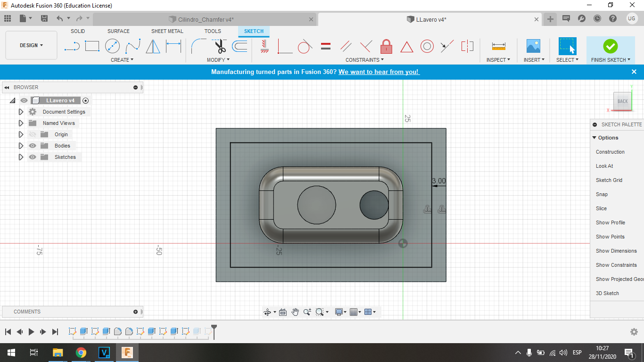Toggle visibility of the Bodies folder
644x362 pixels.
click(x=33, y=146)
